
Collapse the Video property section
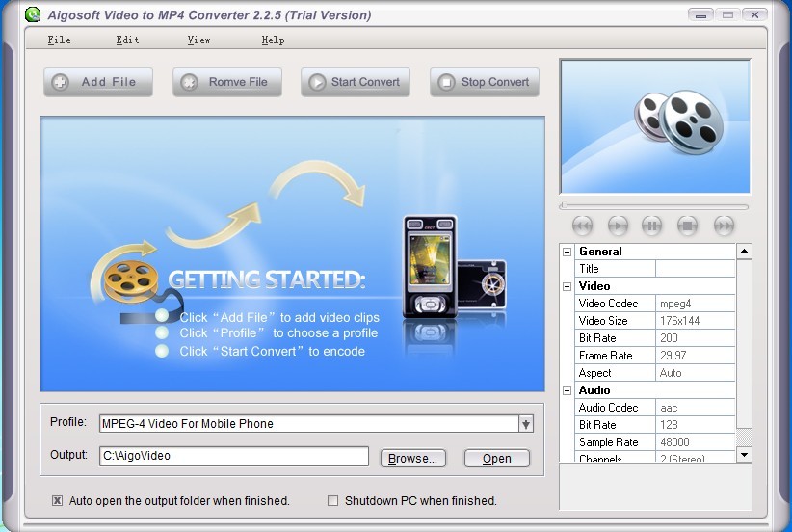click(567, 286)
